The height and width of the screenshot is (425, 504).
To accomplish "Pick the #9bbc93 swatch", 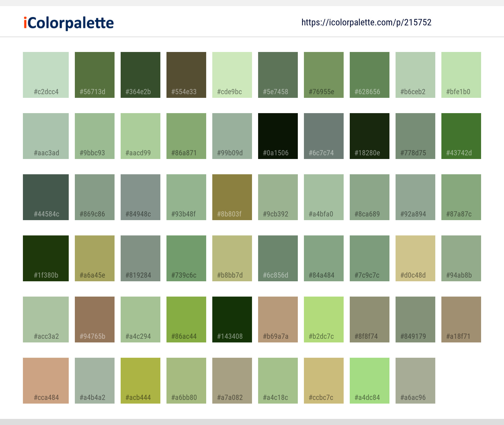I will (95, 136).
